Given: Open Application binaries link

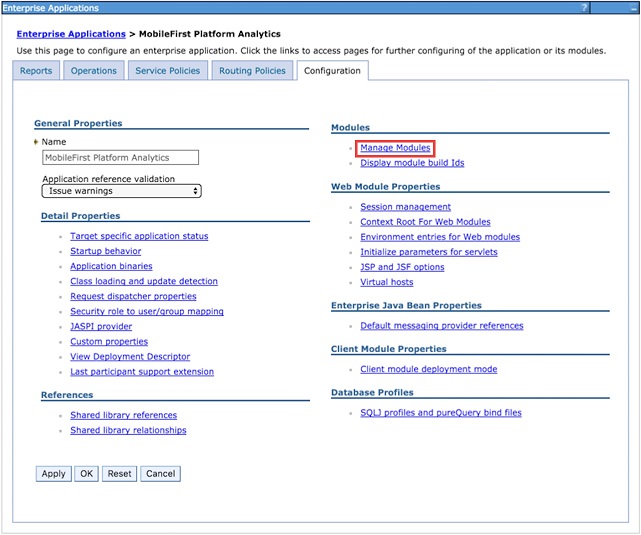Looking at the screenshot, I should click(x=111, y=266).
